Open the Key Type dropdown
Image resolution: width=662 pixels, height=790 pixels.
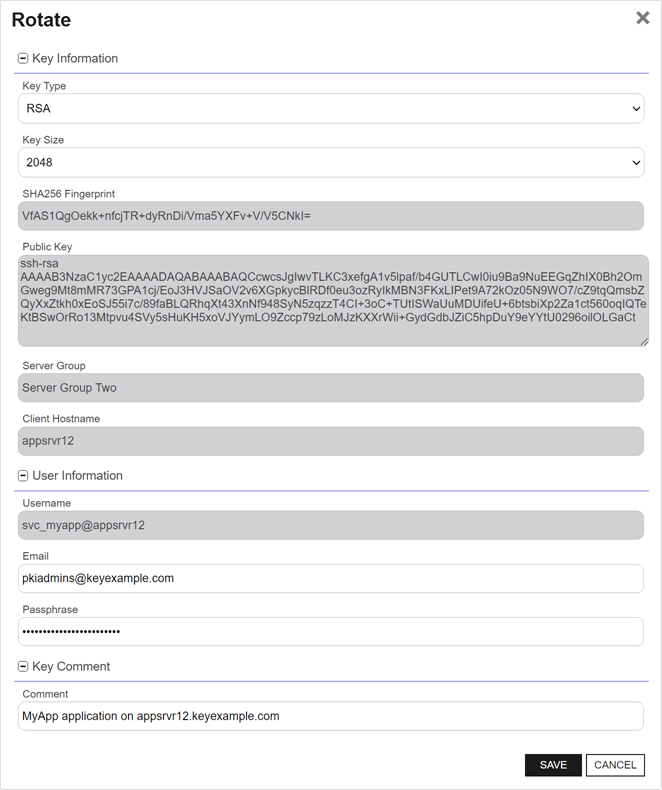tap(331, 108)
